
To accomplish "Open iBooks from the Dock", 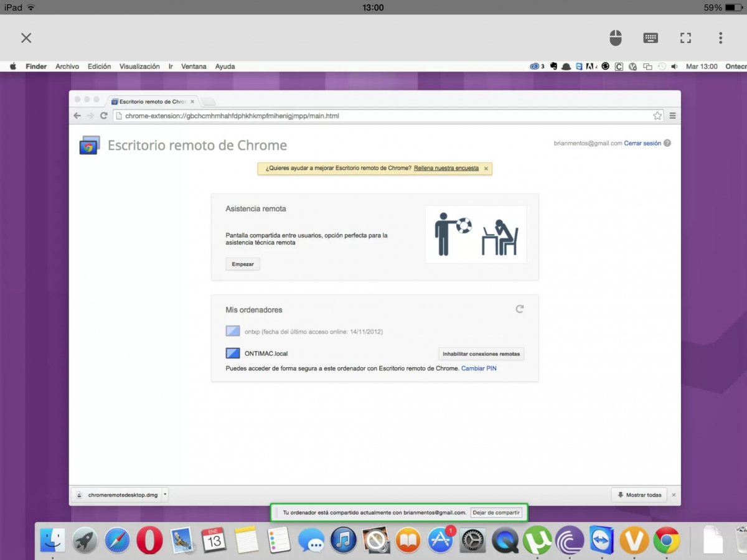I will [408, 540].
